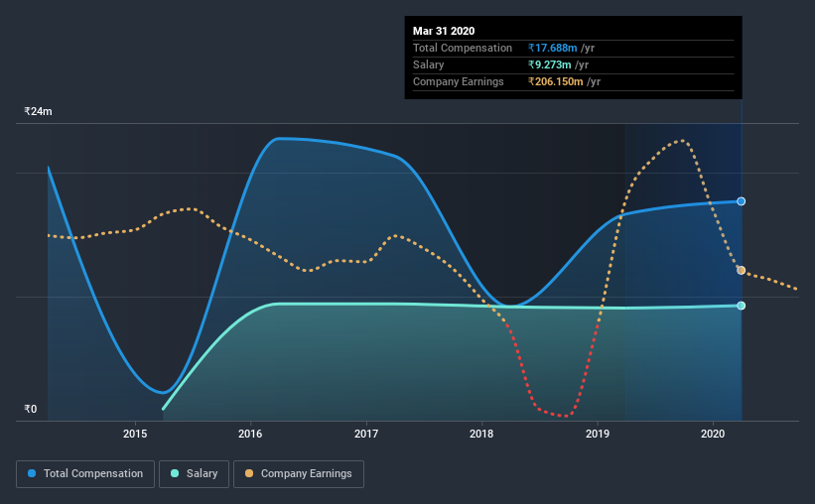Viewport: 815px width, 504px height.
Task: Click the ₹0 y-axis label
Action: [31, 409]
